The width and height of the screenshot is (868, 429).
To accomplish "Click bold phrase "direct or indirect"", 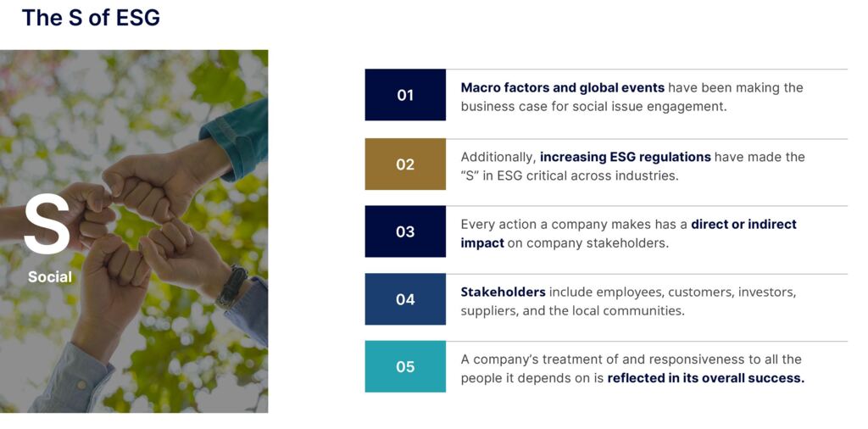I will tap(743, 225).
